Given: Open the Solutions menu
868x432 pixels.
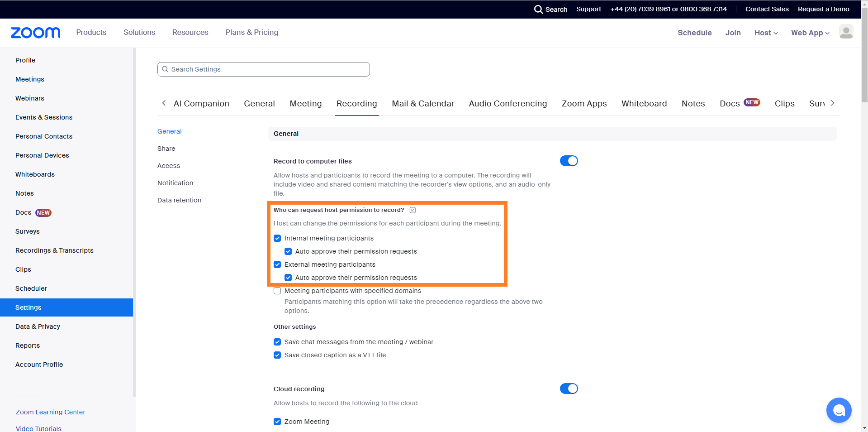Looking at the screenshot, I should click(139, 32).
